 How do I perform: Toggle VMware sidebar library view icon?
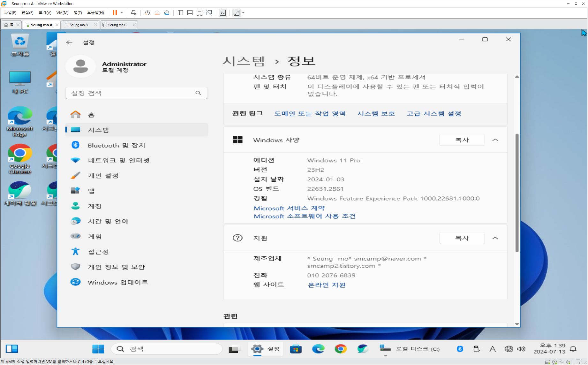[180, 13]
